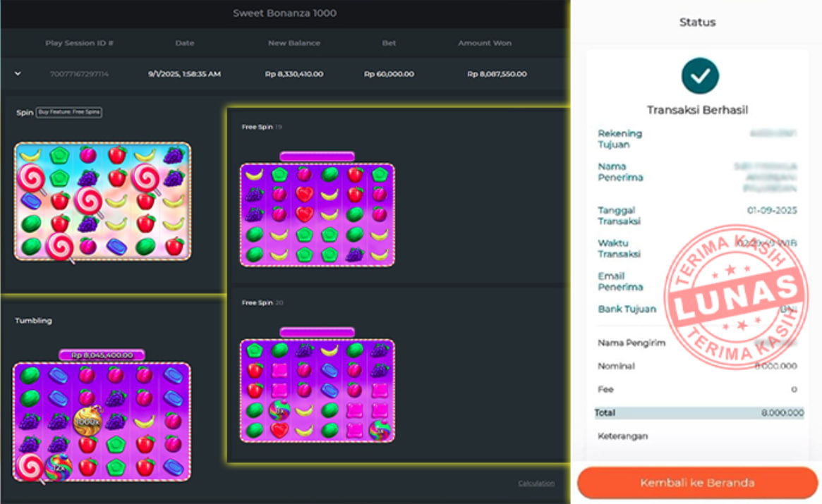Click the Waktu Transaksi label

[x=619, y=248]
